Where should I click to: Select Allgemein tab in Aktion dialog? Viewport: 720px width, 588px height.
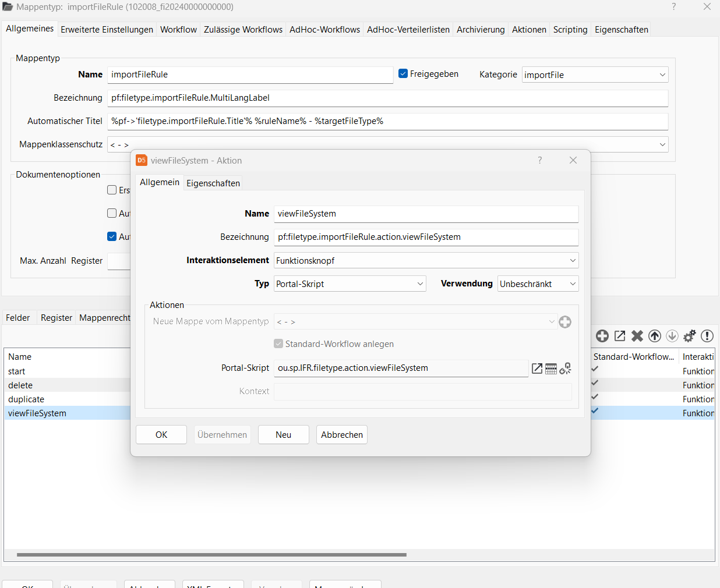point(160,182)
